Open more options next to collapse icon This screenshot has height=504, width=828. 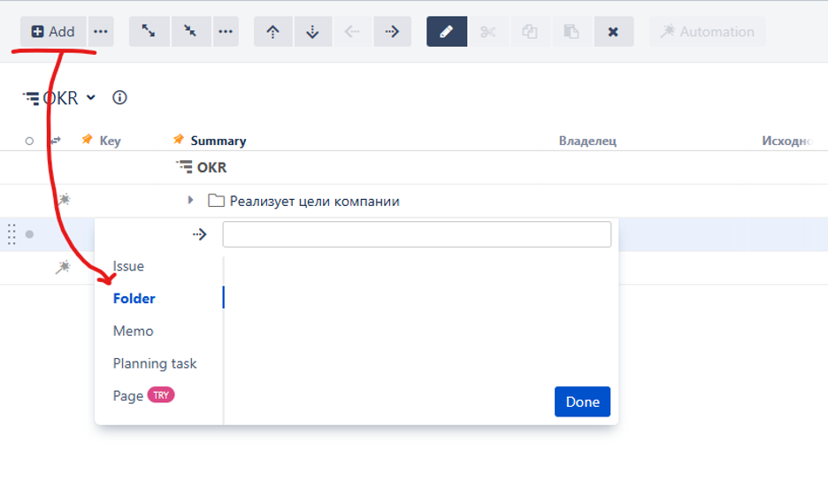226,32
